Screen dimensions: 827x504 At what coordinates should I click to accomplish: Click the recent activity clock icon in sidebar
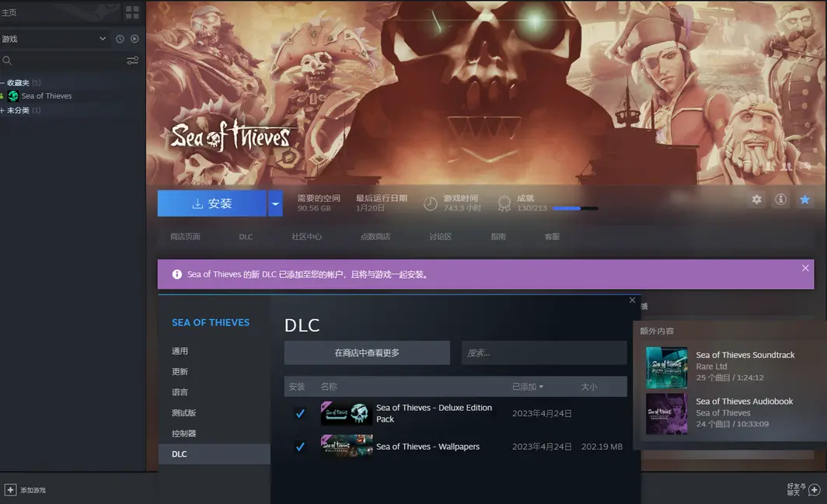click(x=120, y=39)
